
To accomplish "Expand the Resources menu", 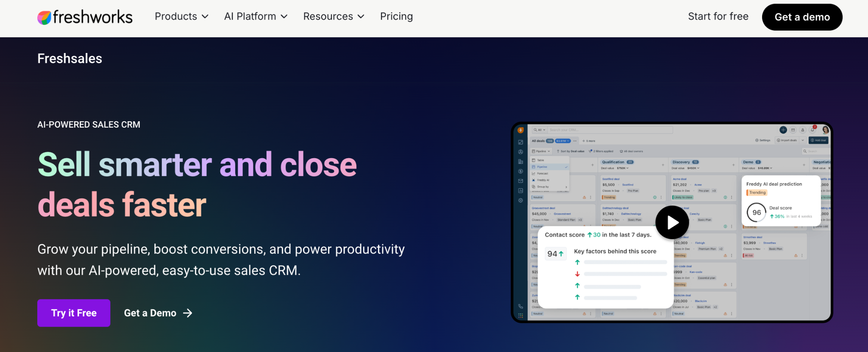I will pos(334,17).
